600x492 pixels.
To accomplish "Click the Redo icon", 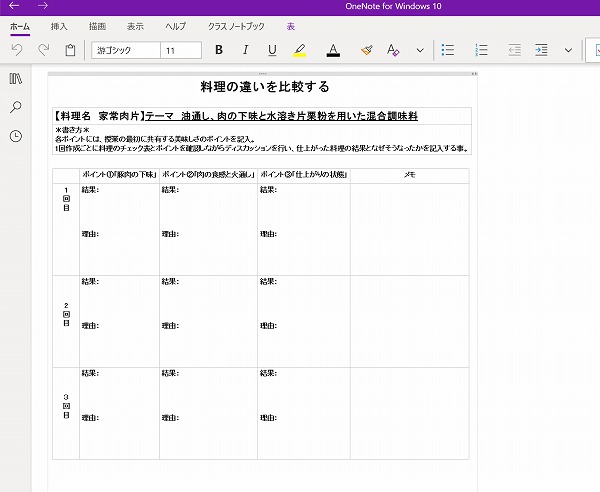I will [43, 50].
